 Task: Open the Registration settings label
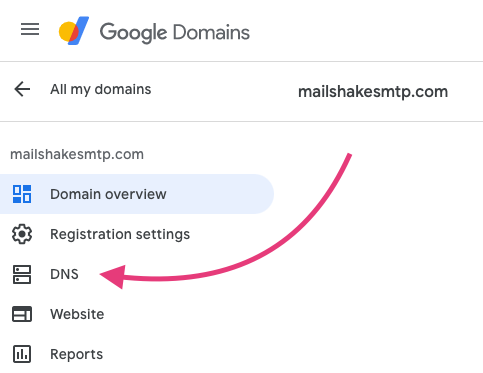120,234
